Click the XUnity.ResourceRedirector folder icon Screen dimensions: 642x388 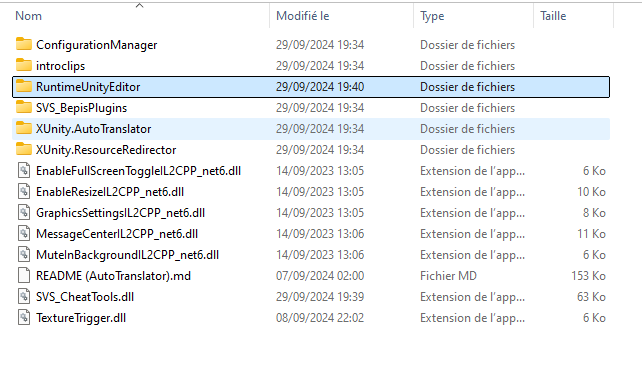point(24,149)
